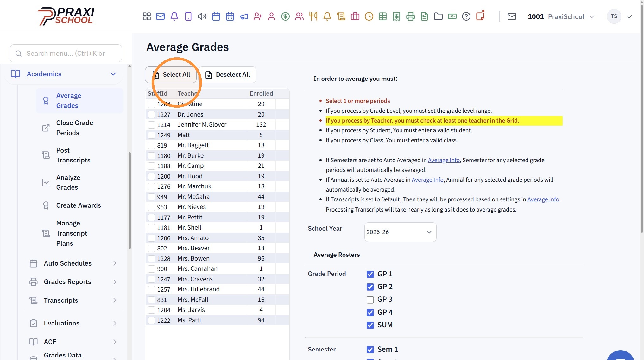Click the purple notification bell icon
Image resolution: width=644 pixels, height=360 pixels.
point(174,16)
